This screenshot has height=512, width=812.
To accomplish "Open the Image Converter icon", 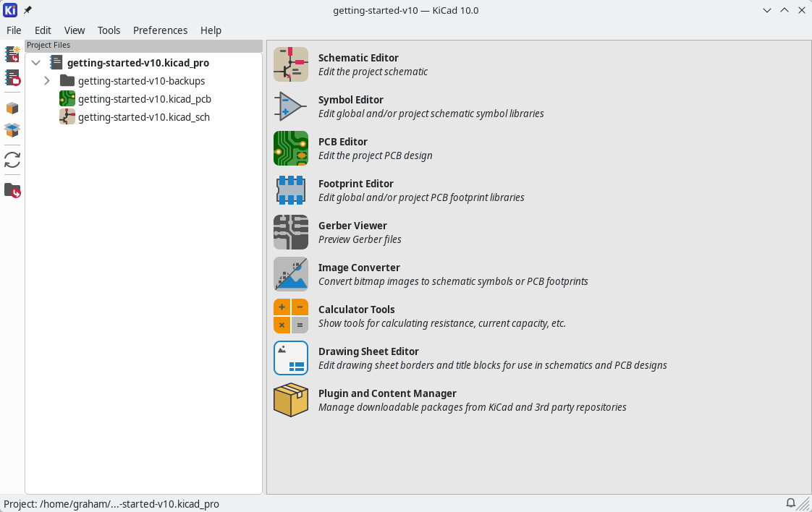I will (291, 274).
